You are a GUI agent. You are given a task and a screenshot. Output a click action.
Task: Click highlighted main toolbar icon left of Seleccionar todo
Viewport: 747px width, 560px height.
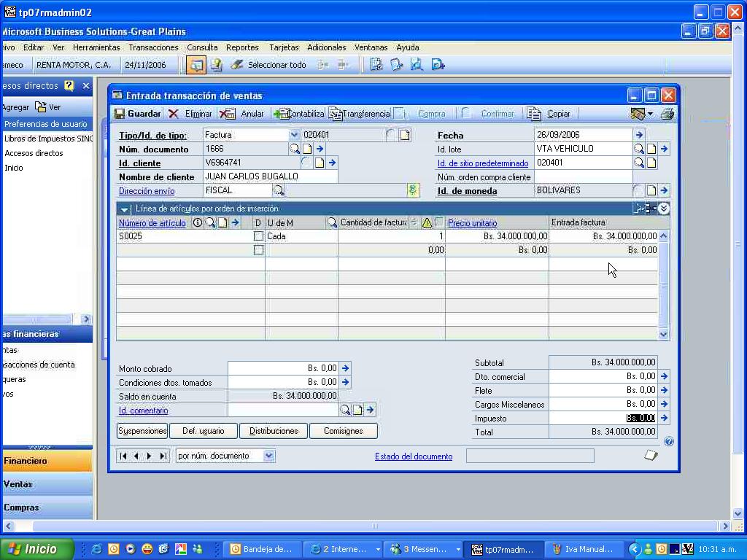(196, 65)
